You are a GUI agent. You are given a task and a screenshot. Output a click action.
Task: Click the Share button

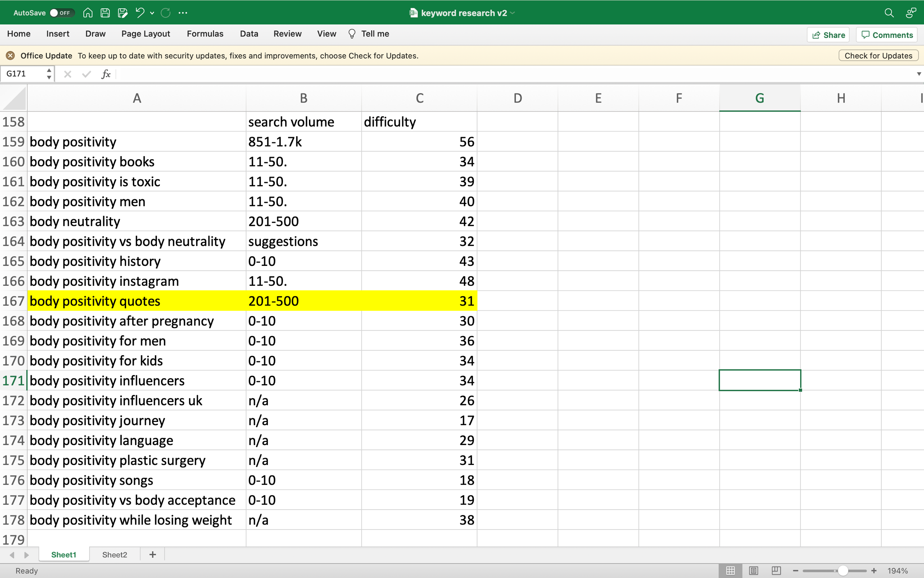[x=828, y=35]
